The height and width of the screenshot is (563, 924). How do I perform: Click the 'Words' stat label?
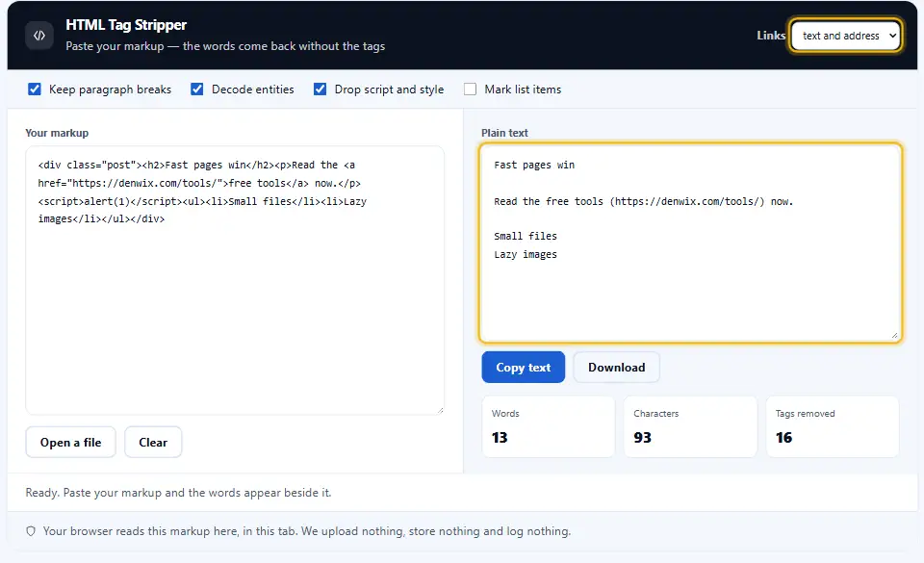coord(505,414)
